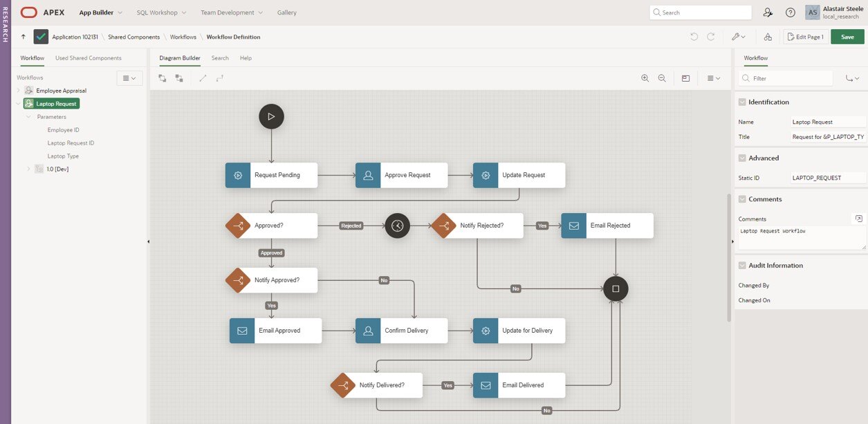Open the Utilities wrench menu
This screenshot has height=424, width=868.
pyautogui.click(x=739, y=37)
